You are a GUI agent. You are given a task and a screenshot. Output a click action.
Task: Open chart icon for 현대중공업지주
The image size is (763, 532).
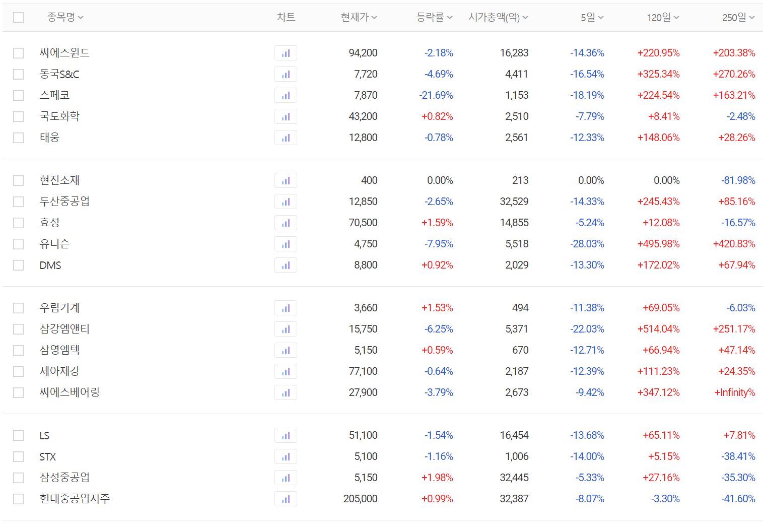286,499
